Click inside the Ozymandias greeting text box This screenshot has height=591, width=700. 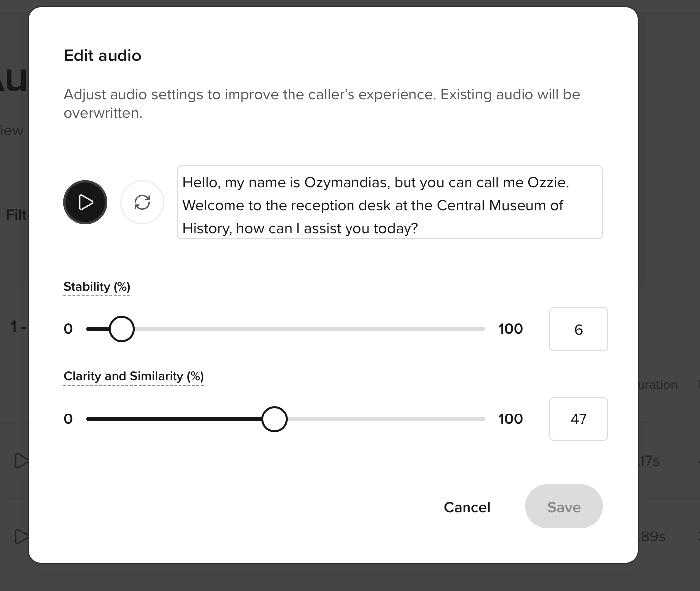click(x=390, y=205)
